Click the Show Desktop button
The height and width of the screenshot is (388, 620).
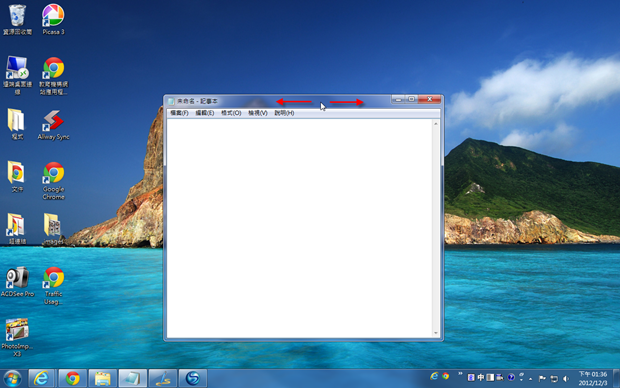tap(616, 379)
